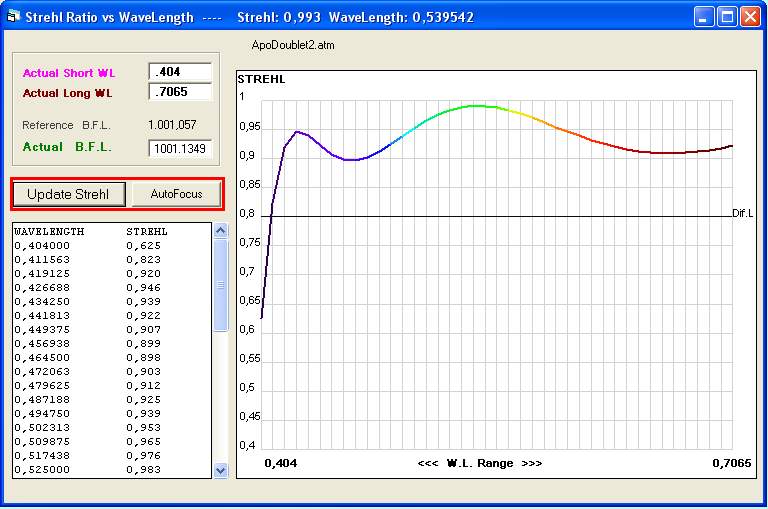Click the Reference B.F.L. value 1.001,057
This screenshot has height=509, width=768.
click(x=172, y=125)
